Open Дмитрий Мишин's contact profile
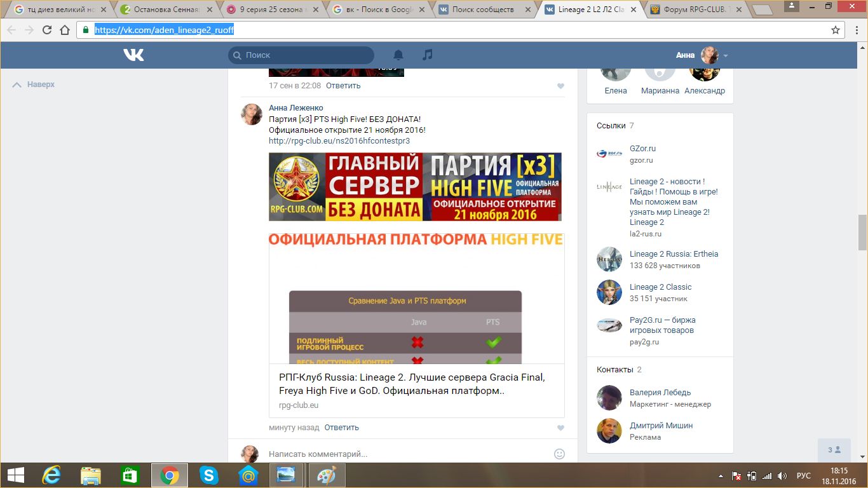This screenshot has height=488, width=868. click(661, 426)
